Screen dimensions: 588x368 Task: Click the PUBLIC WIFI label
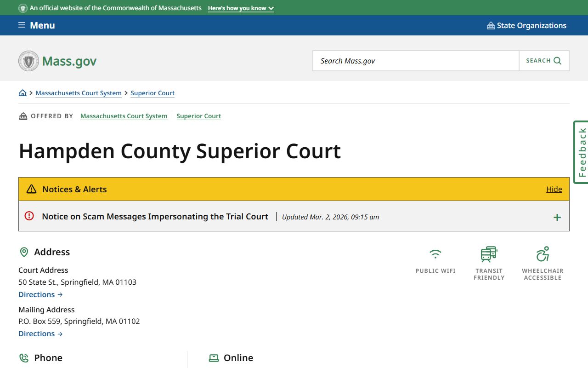click(x=435, y=271)
